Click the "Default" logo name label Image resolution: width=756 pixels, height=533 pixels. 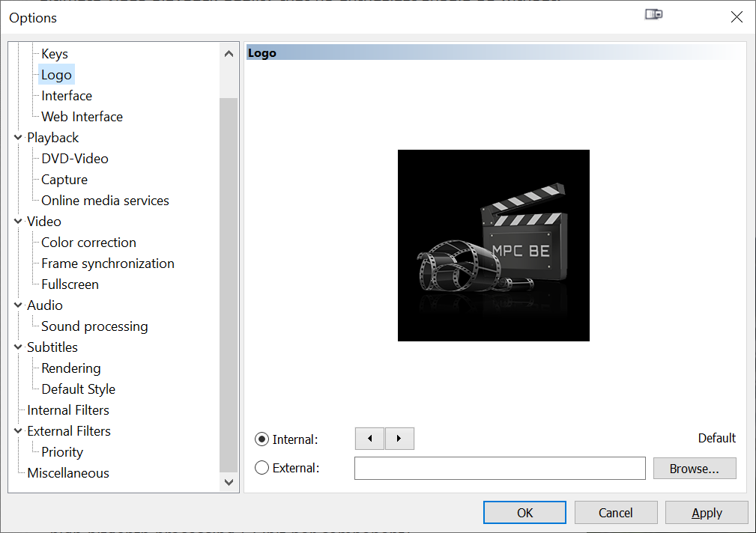click(x=717, y=438)
